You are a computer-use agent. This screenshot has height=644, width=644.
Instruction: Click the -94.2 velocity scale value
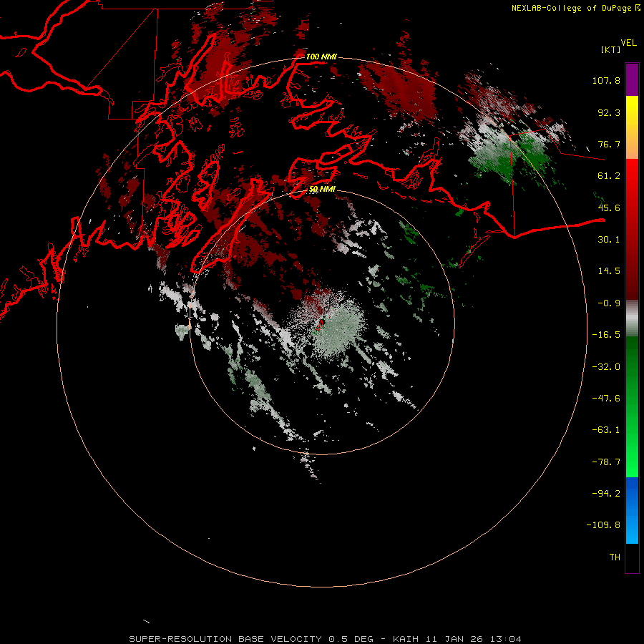606,493
